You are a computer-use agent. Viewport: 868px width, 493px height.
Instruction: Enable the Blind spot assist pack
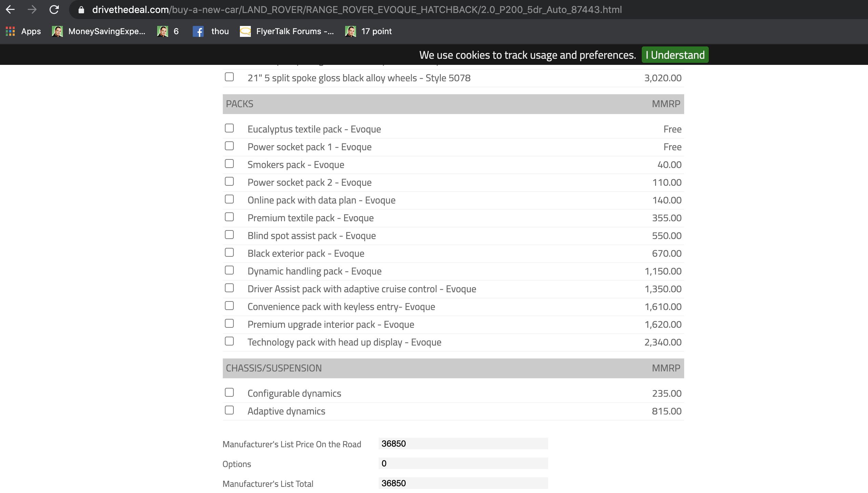pyautogui.click(x=229, y=235)
